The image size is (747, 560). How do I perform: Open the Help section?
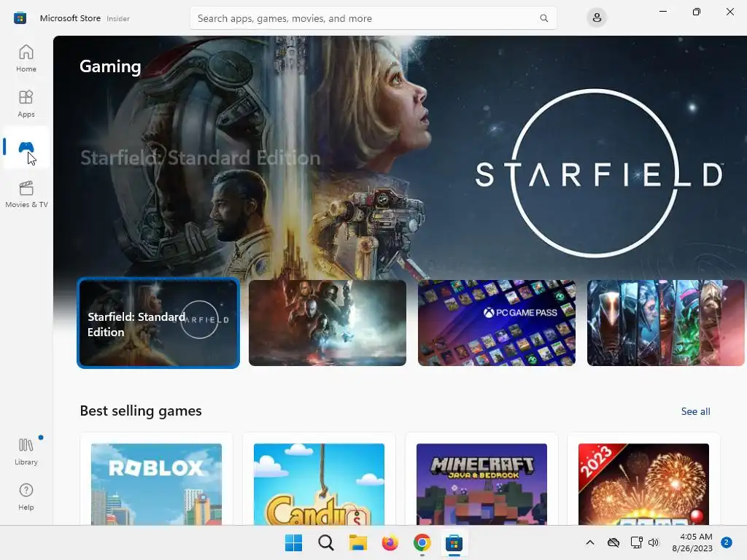[x=26, y=497]
